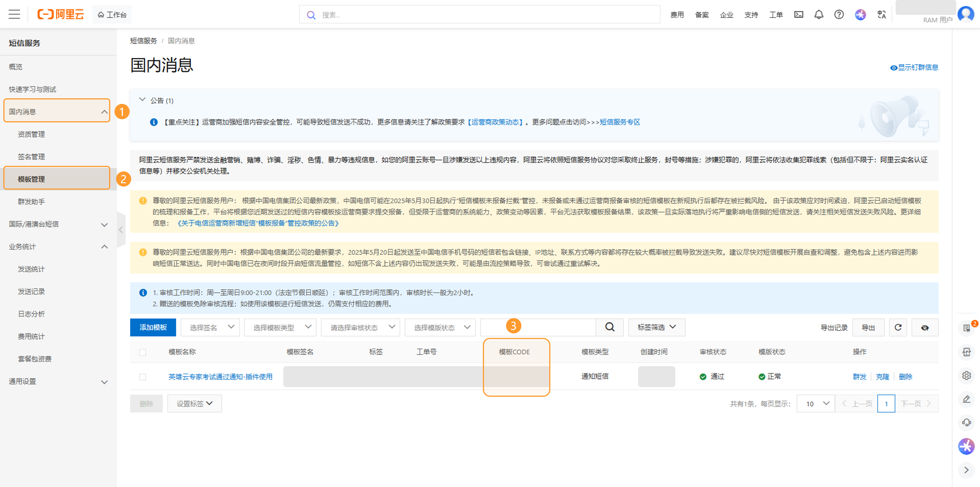Screen dimensions: 980x487
Task: Open the 选择模板类型 dropdown
Action: (x=280, y=327)
